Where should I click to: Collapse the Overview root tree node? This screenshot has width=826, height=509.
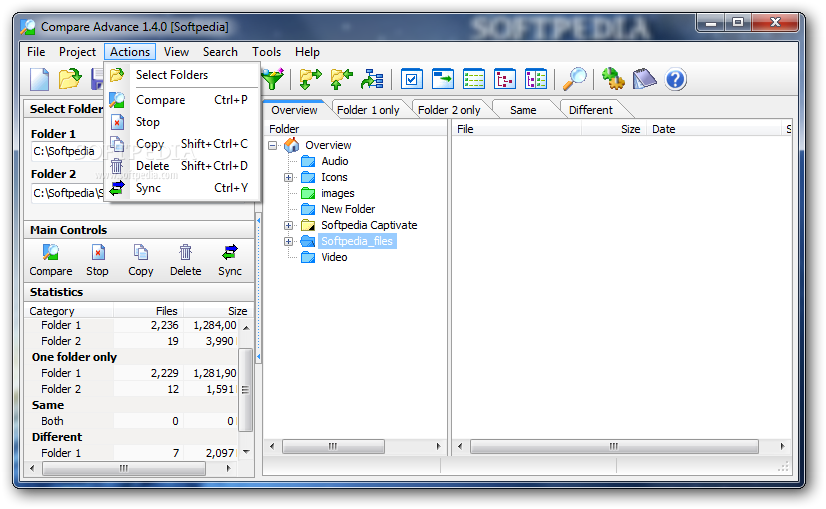272,145
